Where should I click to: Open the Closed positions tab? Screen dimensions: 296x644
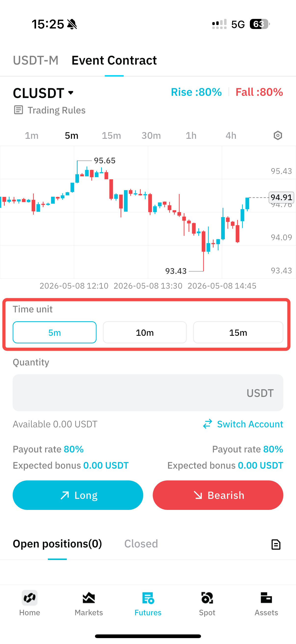click(141, 544)
